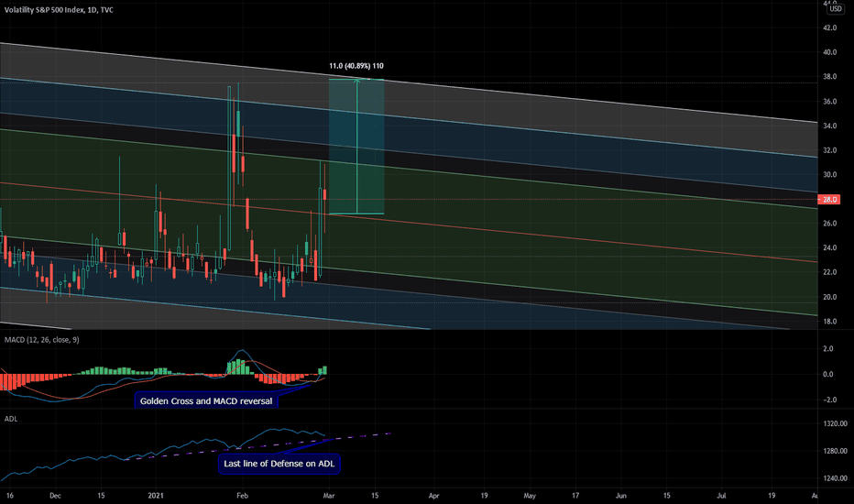
Task: Click the 30.0 price axis label
Action: point(829,175)
